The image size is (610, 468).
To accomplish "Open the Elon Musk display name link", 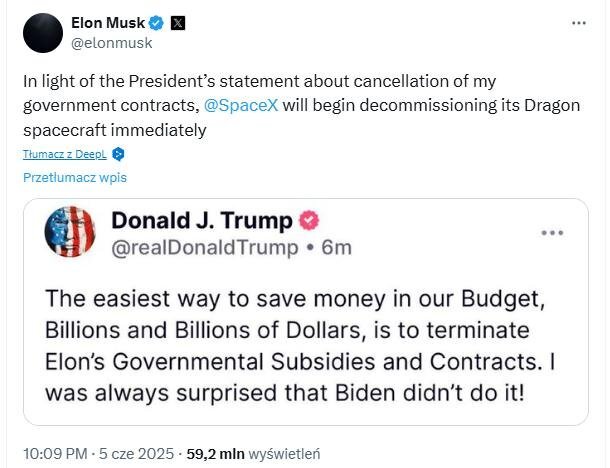I will (108, 23).
